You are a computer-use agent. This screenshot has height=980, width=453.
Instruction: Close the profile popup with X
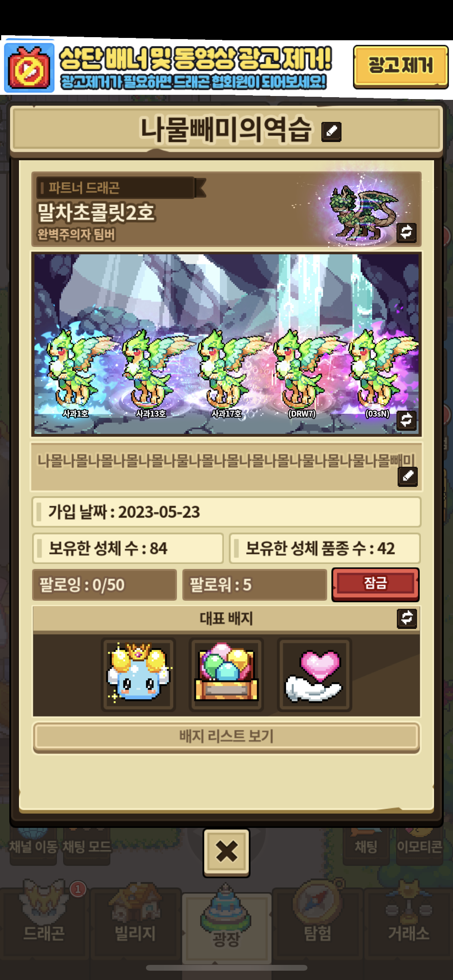[226, 853]
